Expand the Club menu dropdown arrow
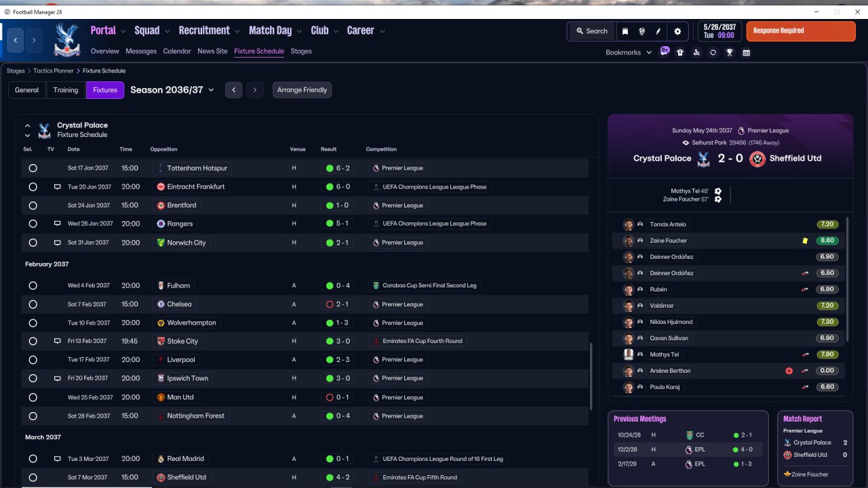This screenshot has height=488, width=868. (x=336, y=31)
